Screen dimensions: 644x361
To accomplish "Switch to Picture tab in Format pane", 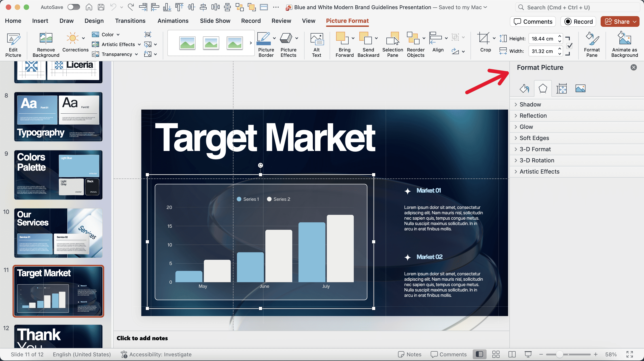I will click(x=580, y=89).
